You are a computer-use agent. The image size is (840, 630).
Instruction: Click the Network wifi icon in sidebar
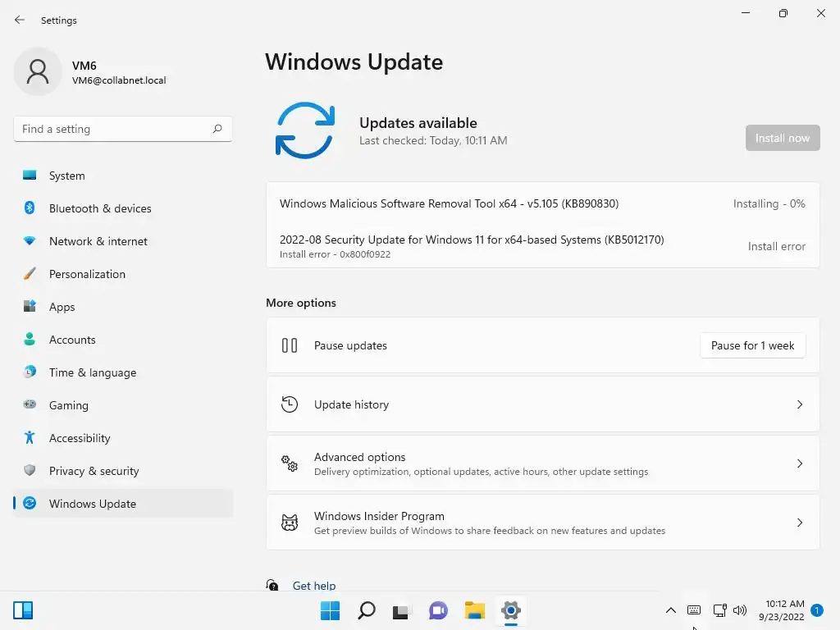30,241
